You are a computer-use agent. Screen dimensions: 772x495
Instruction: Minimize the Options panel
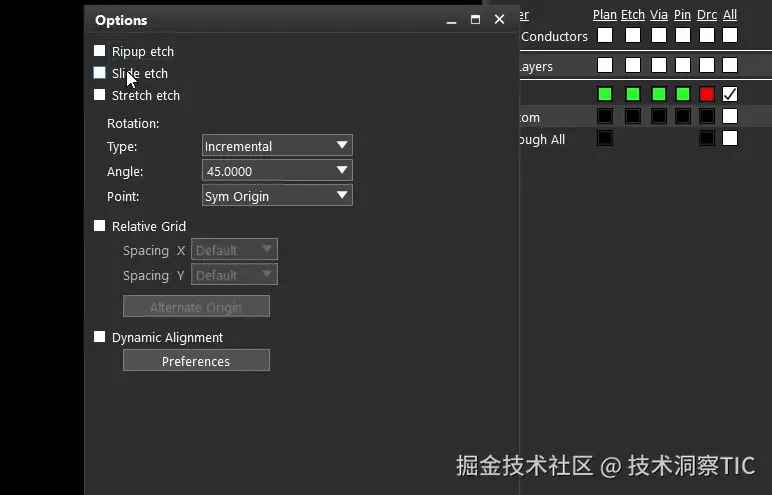[x=451, y=20]
